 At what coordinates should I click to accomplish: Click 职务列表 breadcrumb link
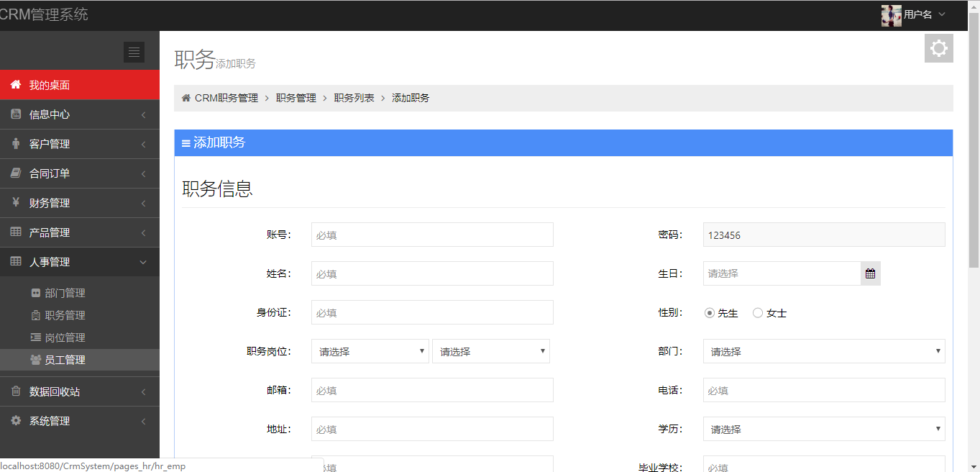pos(354,98)
